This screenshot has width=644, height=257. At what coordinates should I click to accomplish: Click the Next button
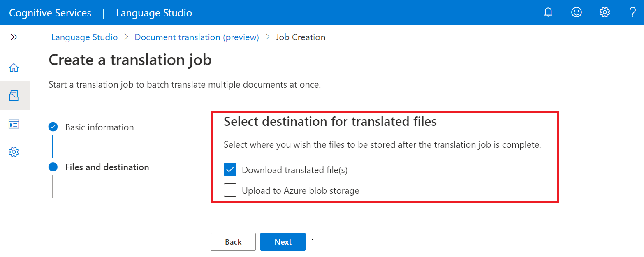283,242
